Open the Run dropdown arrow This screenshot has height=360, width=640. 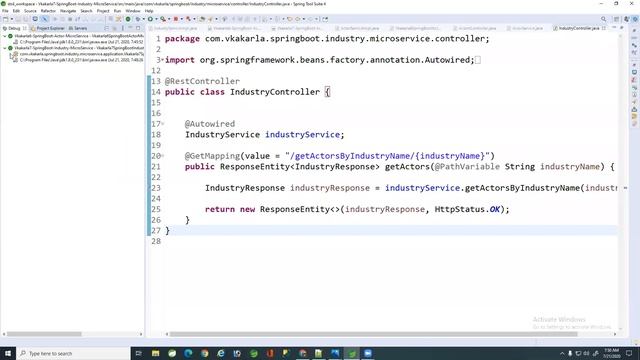pyautogui.click(x=156, y=19)
